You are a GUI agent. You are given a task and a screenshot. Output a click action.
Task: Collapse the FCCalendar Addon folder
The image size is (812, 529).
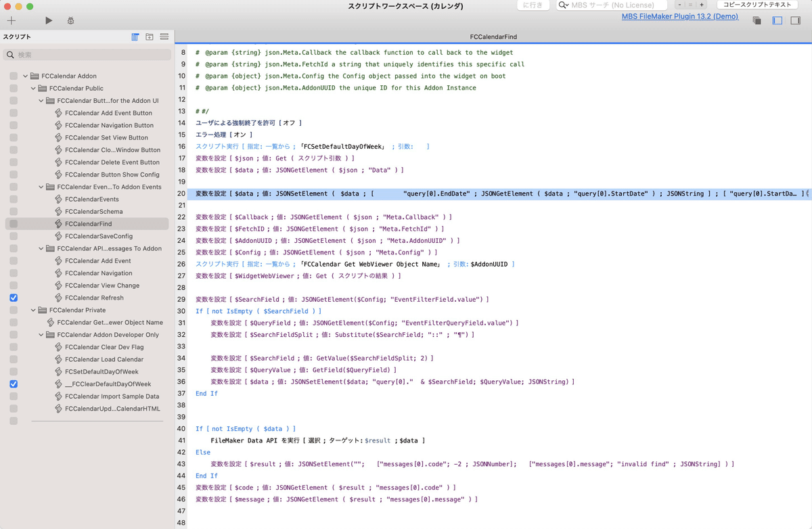coord(25,76)
